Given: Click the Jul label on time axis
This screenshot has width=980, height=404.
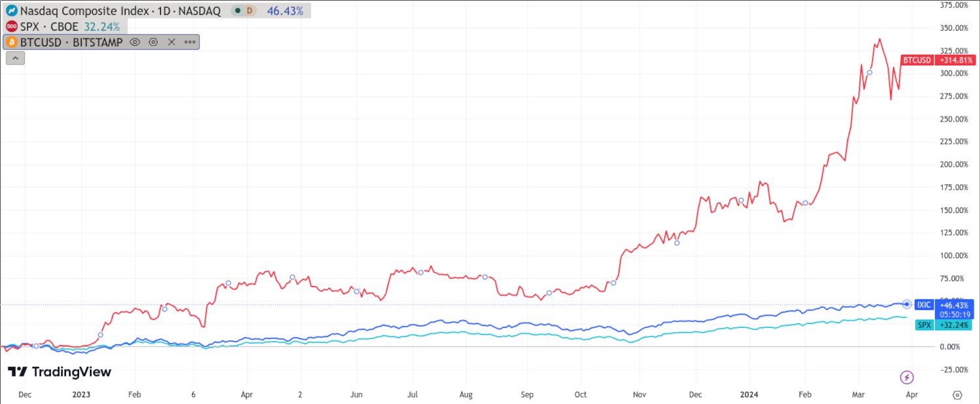Looking at the screenshot, I should point(413,395).
